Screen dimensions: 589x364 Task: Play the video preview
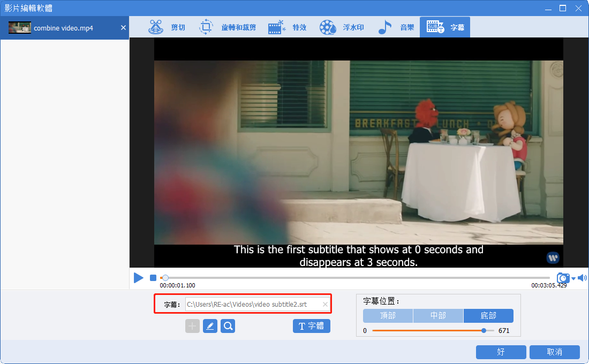coord(139,278)
